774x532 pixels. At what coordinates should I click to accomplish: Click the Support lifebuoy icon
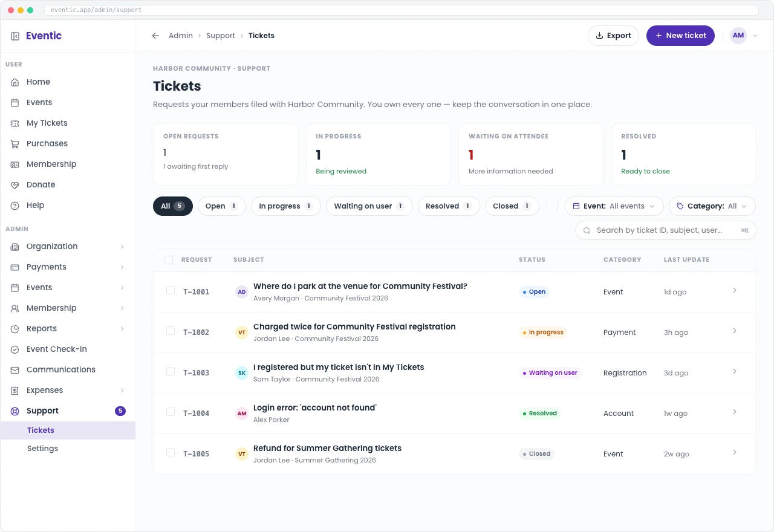15,411
